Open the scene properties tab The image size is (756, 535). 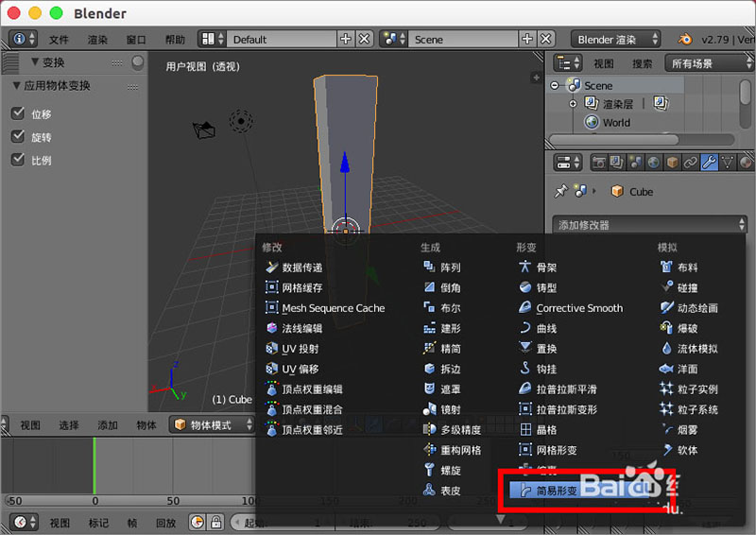pos(635,163)
